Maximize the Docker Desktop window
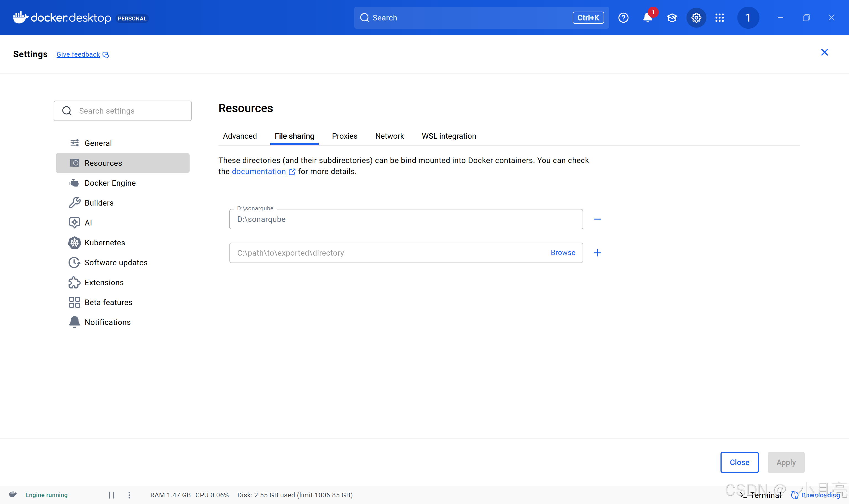This screenshot has height=504, width=849. 806,18
